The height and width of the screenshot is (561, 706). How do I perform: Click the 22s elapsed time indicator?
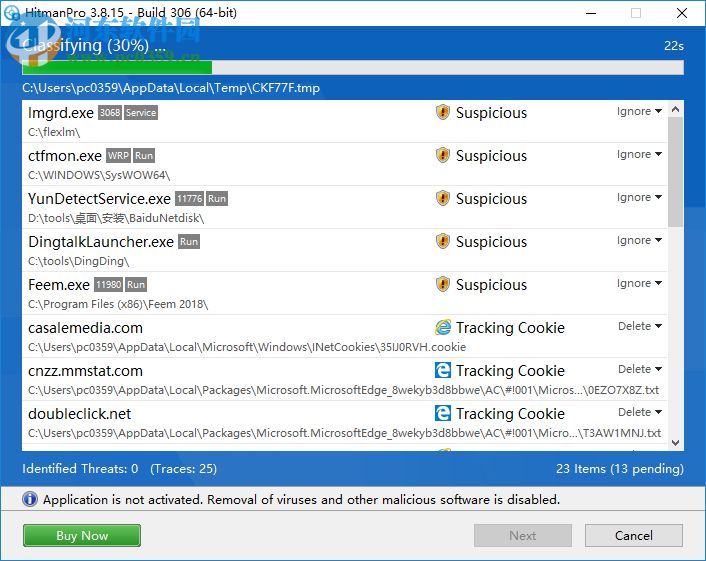pos(674,45)
